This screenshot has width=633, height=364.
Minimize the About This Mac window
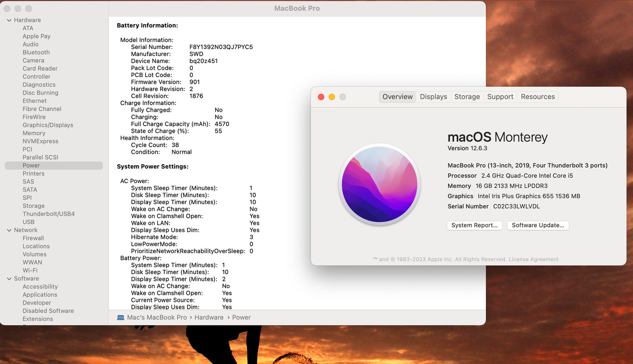click(332, 97)
